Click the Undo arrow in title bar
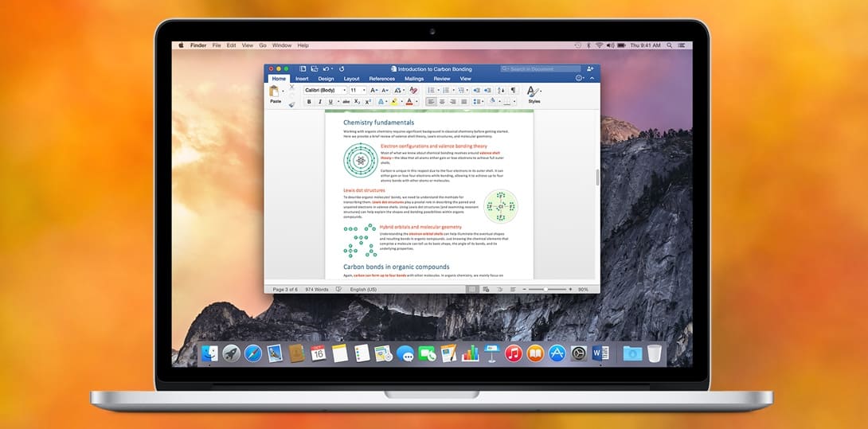Screen dimensions: 868x429 pos(326,69)
